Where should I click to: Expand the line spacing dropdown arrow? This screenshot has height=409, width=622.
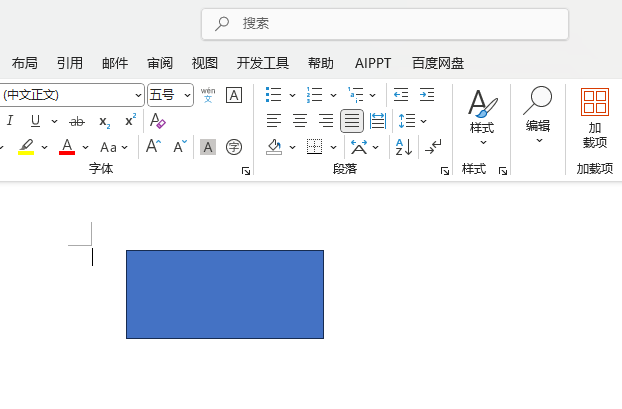pyautogui.click(x=423, y=121)
